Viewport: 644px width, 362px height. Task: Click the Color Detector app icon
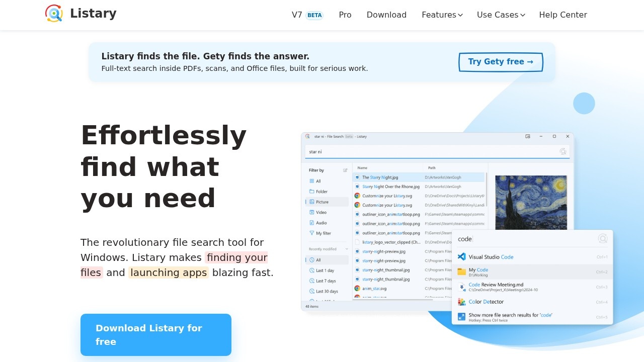tap(461, 302)
